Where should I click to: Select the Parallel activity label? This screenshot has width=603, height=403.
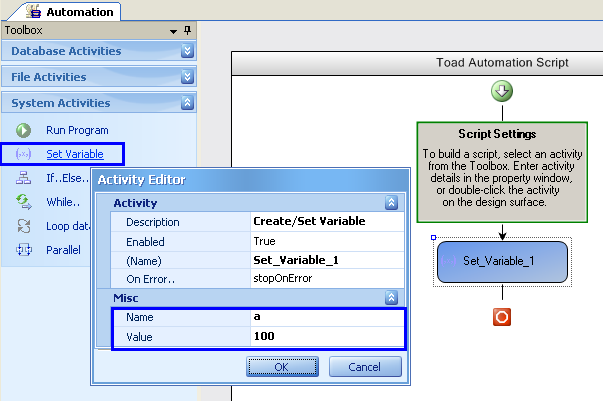pos(63,250)
